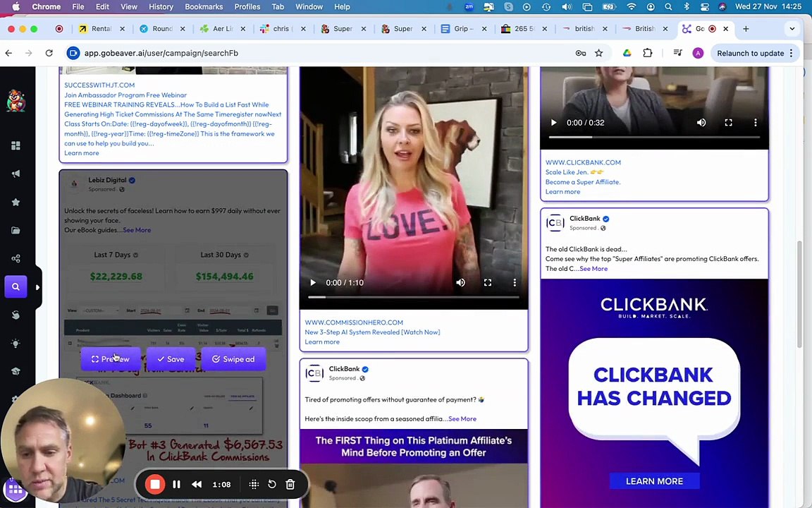Open the History menu
The width and height of the screenshot is (812, 508).
pyautogui.click(x=161, y=7)
